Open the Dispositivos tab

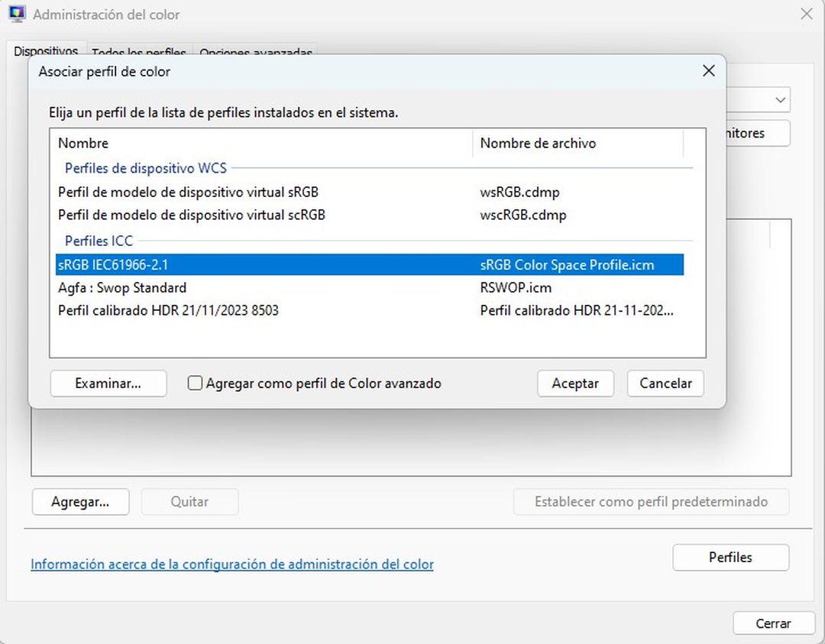point(46,50)
